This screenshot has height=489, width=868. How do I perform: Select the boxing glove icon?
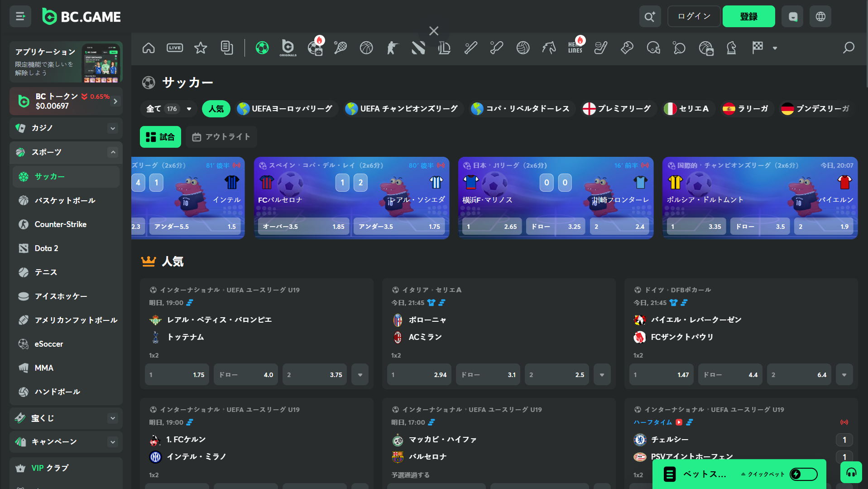(x=627, y=48)
